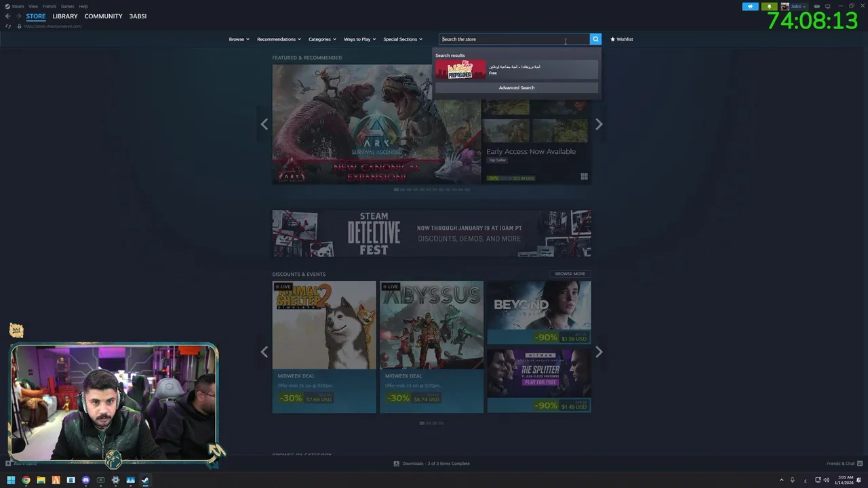Open the gear settings app in taskbar
Screen dimensions: 868x488
pyautogui.click(x=115, y=480)
